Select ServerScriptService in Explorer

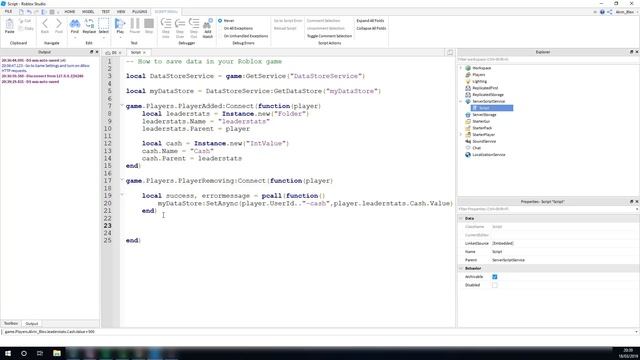point(488,101)
